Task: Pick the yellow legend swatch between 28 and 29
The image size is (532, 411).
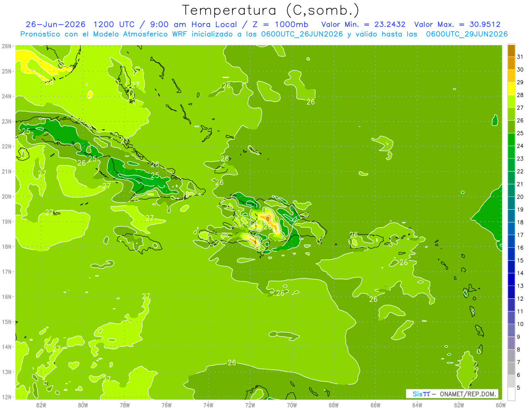Action: [x=511, y=89]
